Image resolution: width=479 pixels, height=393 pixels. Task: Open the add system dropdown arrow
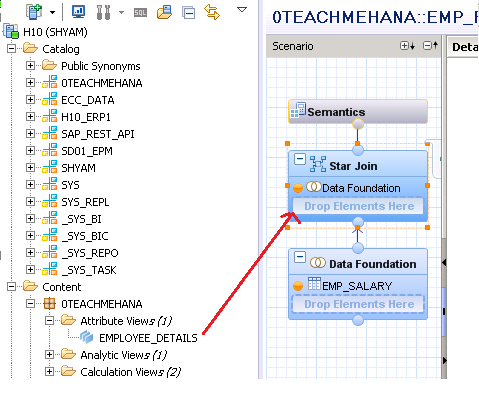(52, 13)
